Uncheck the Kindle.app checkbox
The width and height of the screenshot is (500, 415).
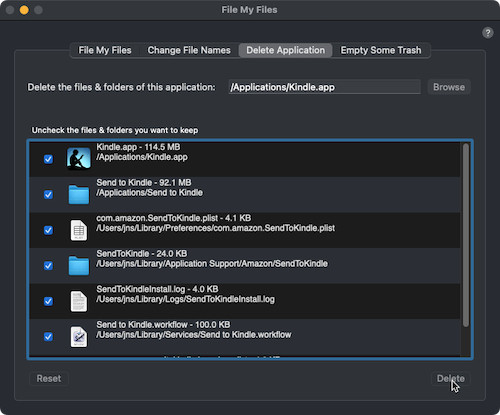click(48, 159)
